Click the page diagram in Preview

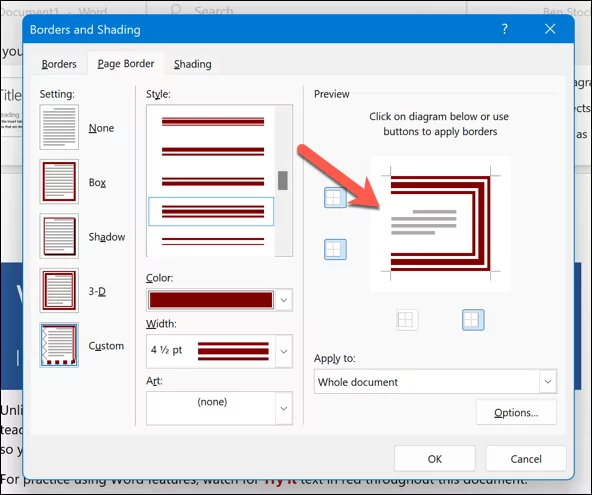[x=440, y=224]
